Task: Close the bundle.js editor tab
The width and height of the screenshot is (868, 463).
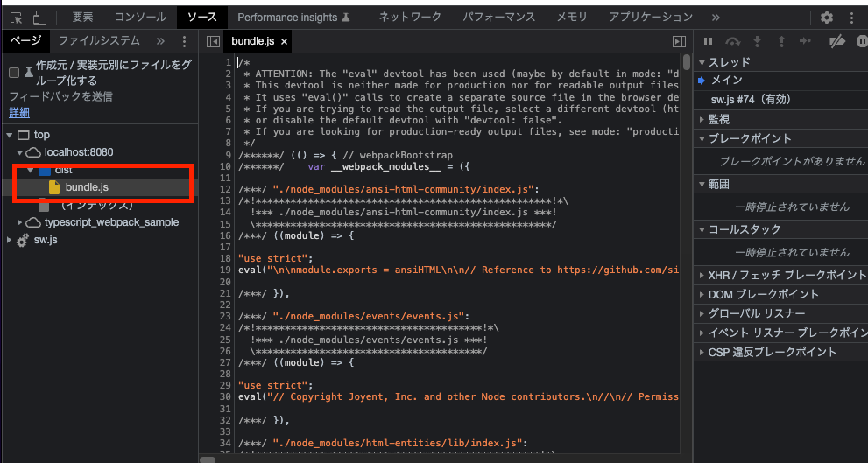Action: coord(284,41)
